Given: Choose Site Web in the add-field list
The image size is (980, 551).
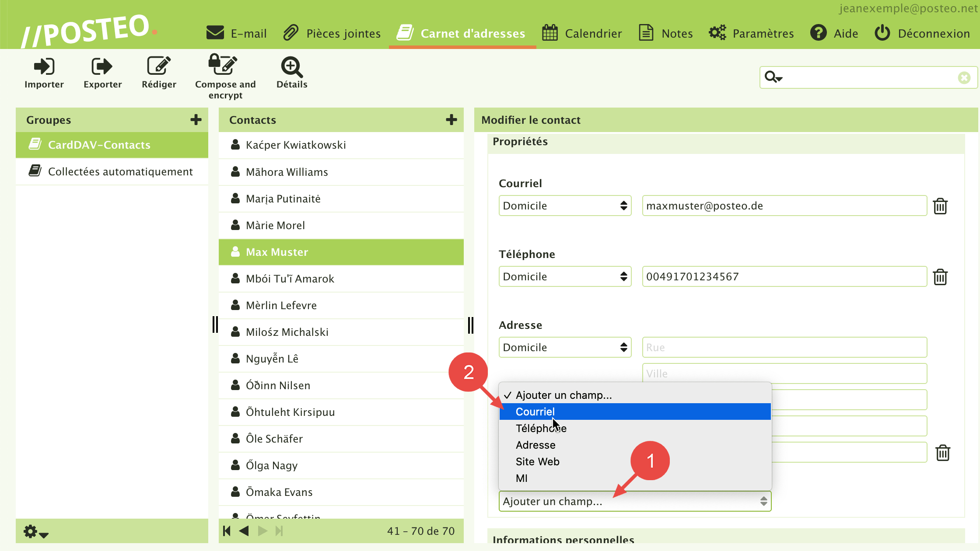Looking at the screenshot, I should pyautogui.click(x=537, y=461).
